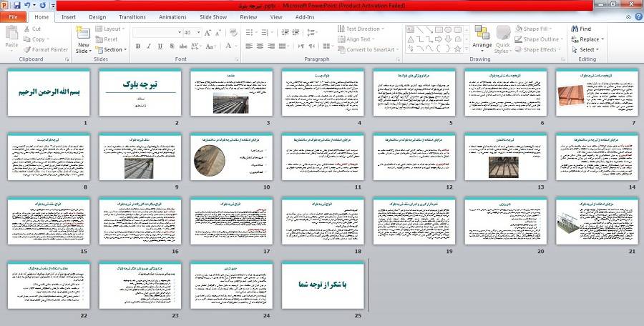Open the PowerPoint Help icon
Image resolution: width=644 pixels, height=326 pixels.
point(639,17)
